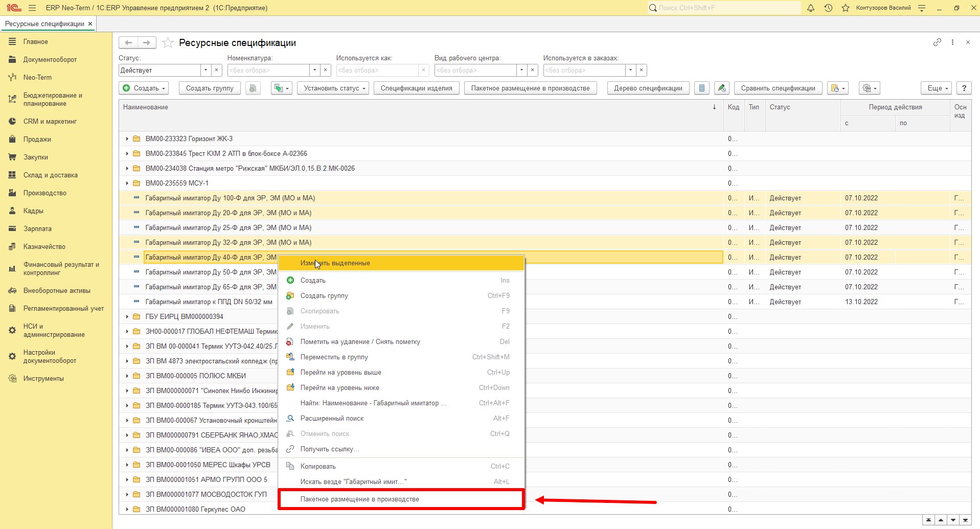Open Инструменты section in sidebar
This screenshot has width=980, height=529.
tap(43, 378)
